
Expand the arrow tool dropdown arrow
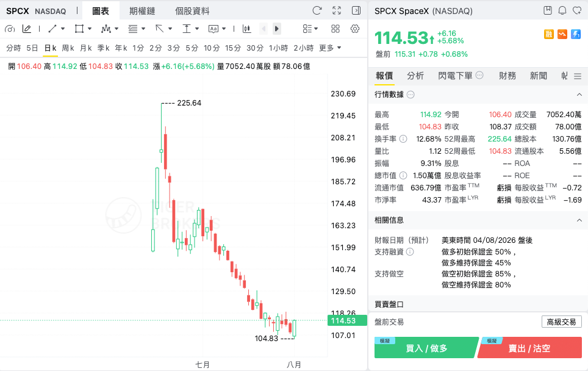pyautogui.click(x=170, y=29)
